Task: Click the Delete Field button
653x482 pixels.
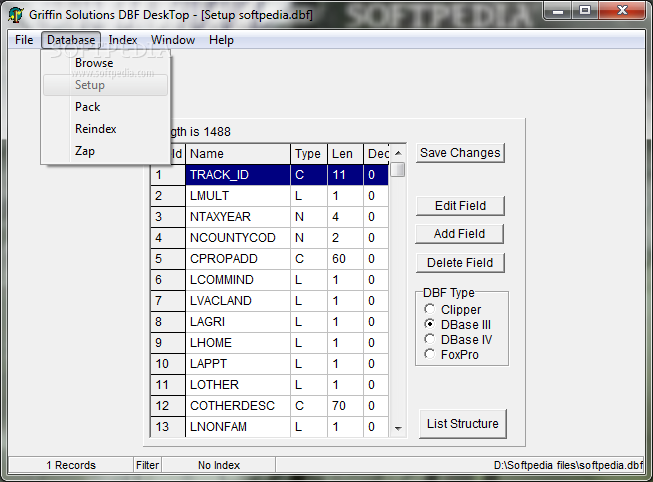Action: [460, 263]
